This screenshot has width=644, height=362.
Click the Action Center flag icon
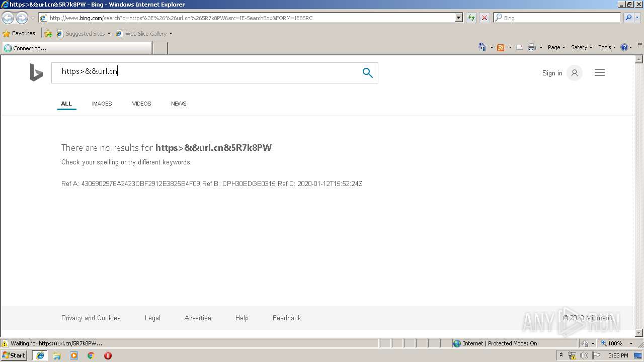click(x=596, y=355)
